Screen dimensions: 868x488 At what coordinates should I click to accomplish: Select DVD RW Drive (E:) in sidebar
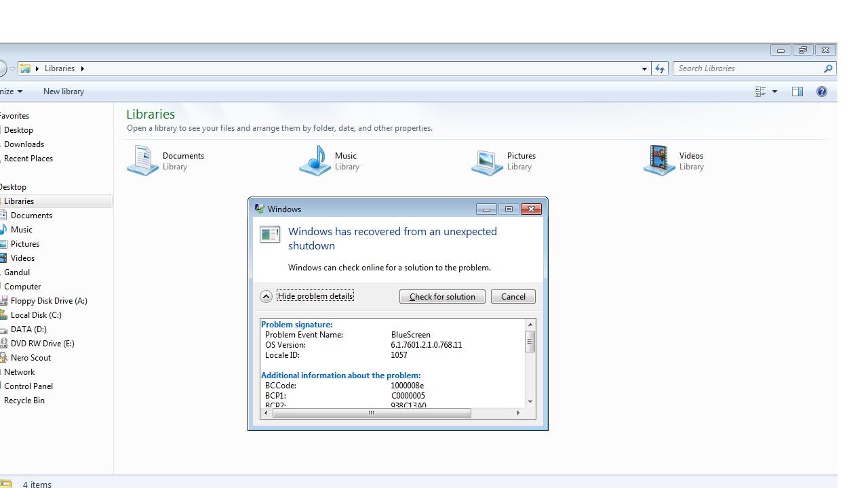tap(42, 344)
